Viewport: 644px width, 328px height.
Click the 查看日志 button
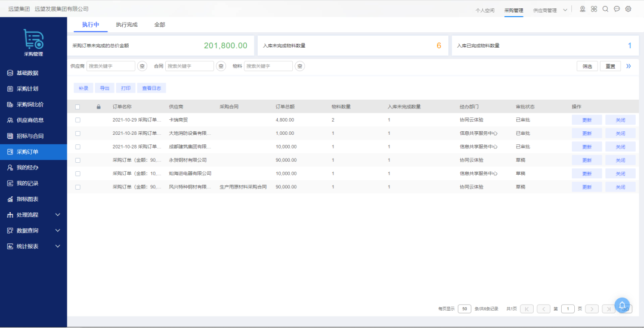pos(151,88)
